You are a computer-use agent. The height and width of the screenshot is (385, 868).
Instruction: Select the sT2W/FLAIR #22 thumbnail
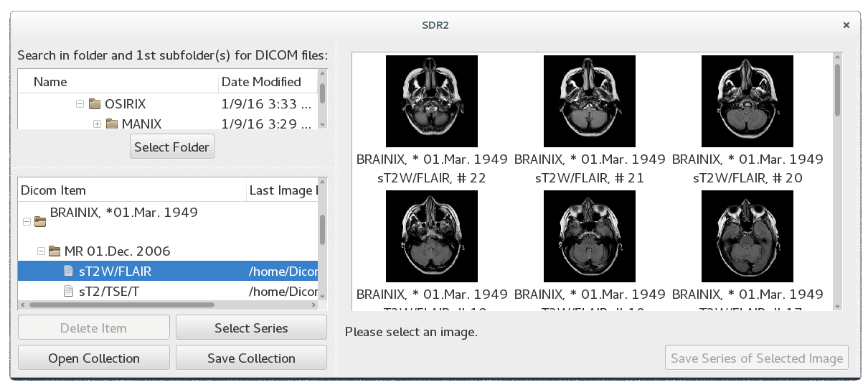click(x=432, y=101)
